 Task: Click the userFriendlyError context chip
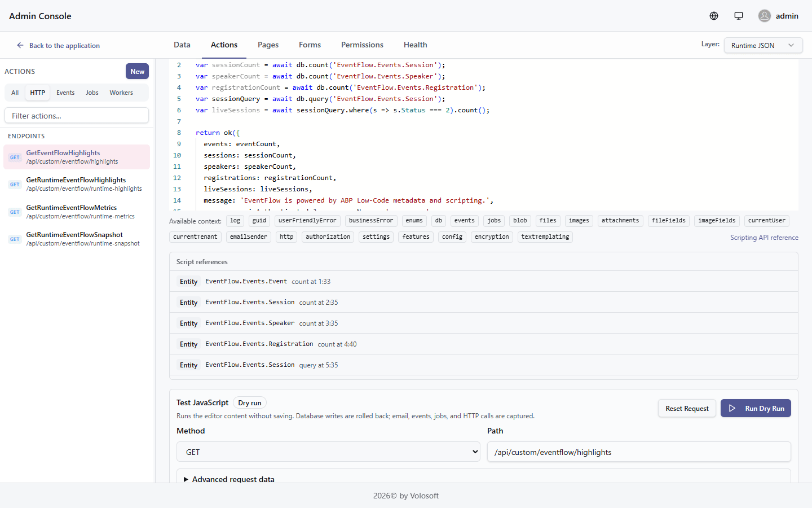coord(307,221)
